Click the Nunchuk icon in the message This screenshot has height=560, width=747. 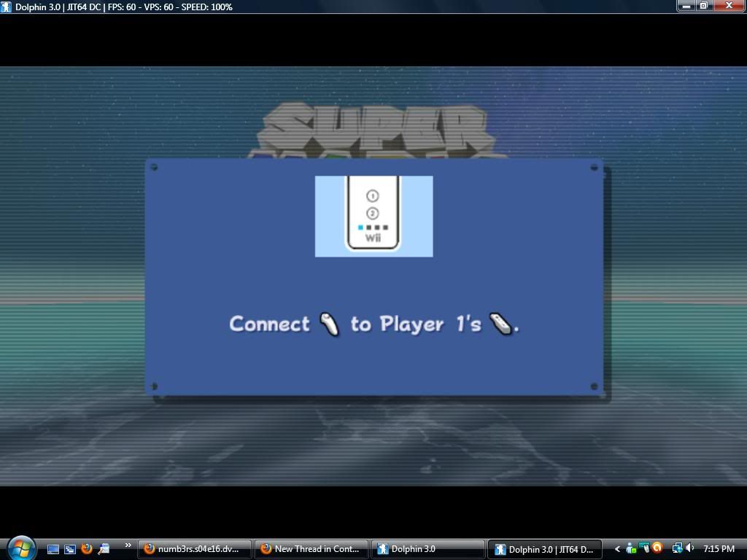click(329, 324)
